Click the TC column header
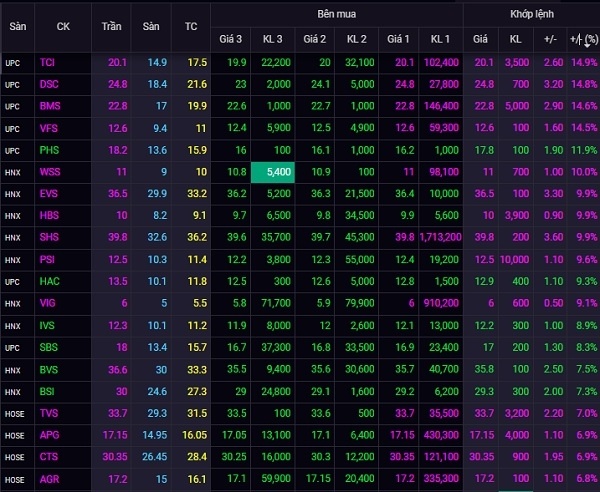The height and width of the screenshot is (492, 600). pyautogui.click(x=191, y=26)
